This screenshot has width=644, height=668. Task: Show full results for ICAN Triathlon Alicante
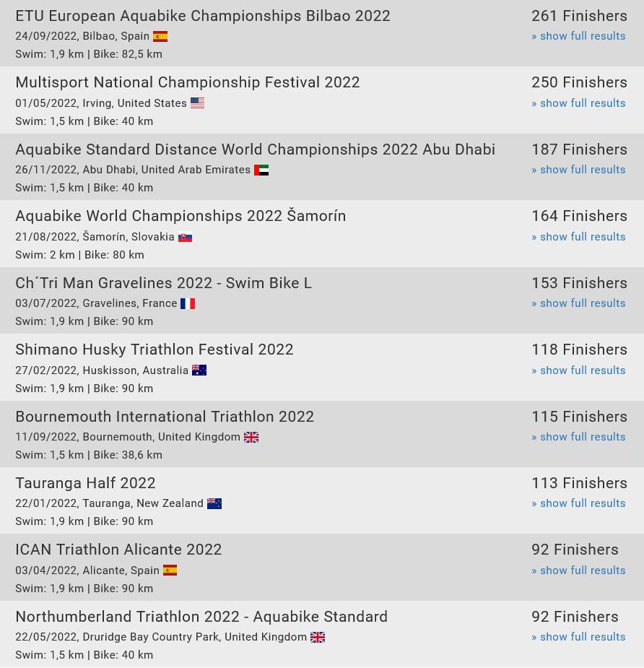point(578,571)
